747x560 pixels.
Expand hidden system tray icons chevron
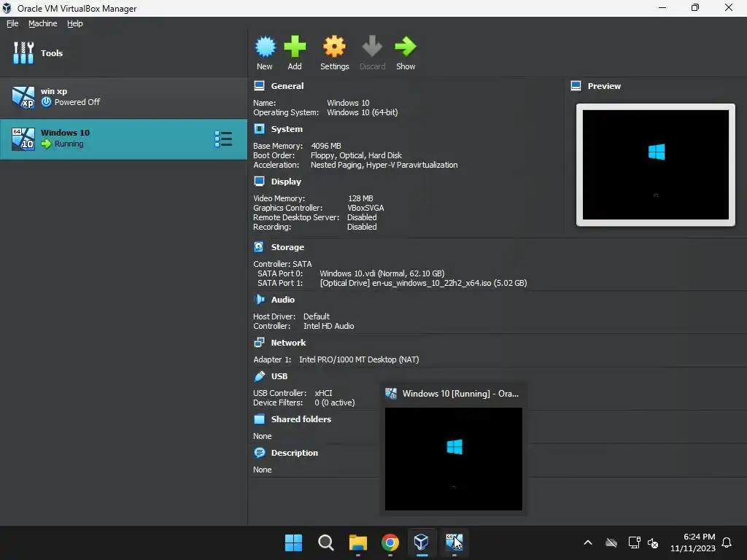click(x=588, y=542)
